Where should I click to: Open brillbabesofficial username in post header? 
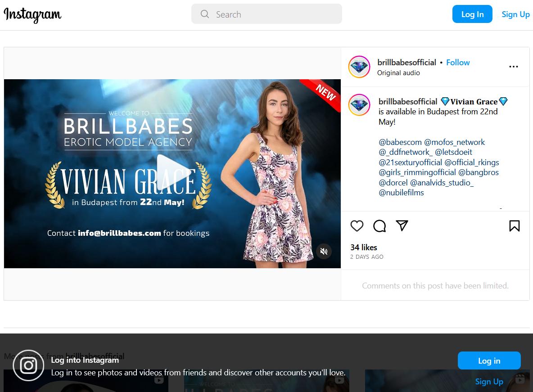click(407, 63)
